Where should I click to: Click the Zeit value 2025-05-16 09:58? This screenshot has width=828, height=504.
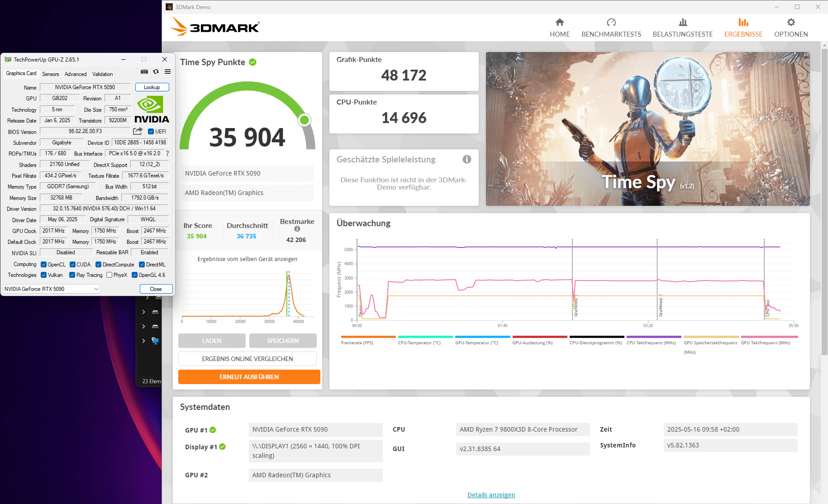point(703,429)
